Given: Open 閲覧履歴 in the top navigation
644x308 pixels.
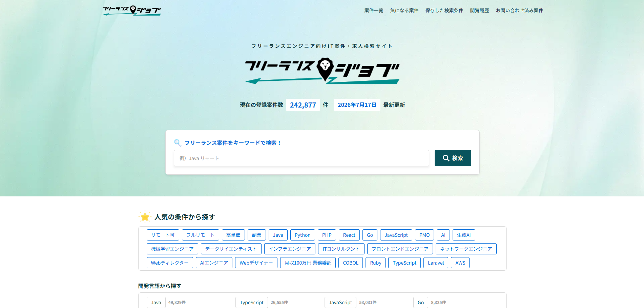Looking at the screenshot, I should coord(479,11).
